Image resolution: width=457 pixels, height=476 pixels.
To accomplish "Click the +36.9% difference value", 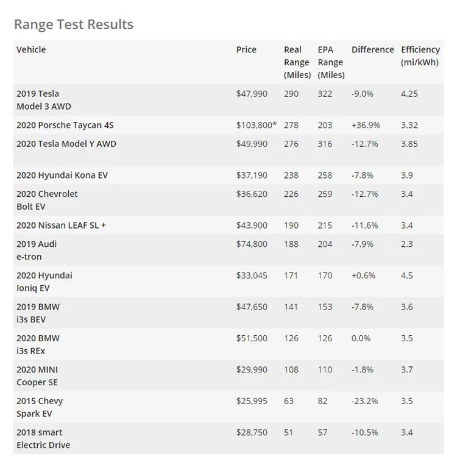I will point(366,125).
